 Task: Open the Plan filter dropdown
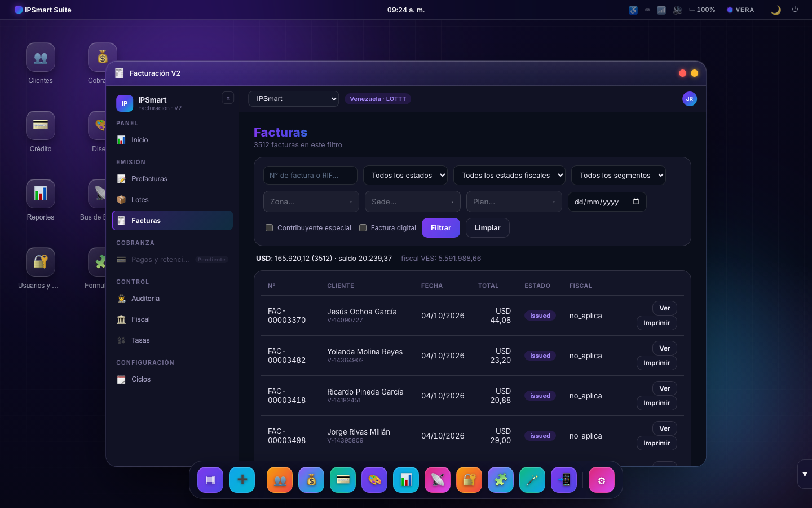[514, 202]
